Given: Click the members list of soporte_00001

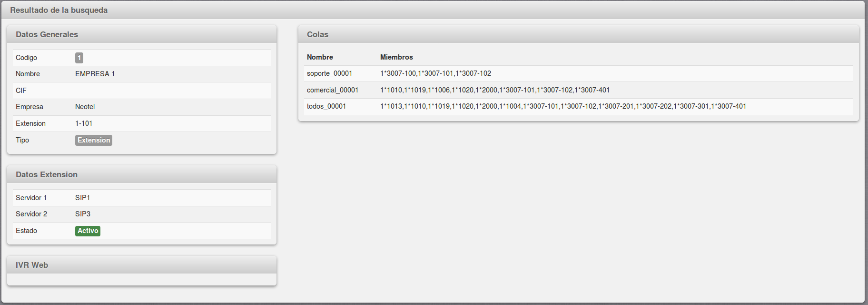Looking at the screenshot, I should pyautogui.click(x=435, y=73).
